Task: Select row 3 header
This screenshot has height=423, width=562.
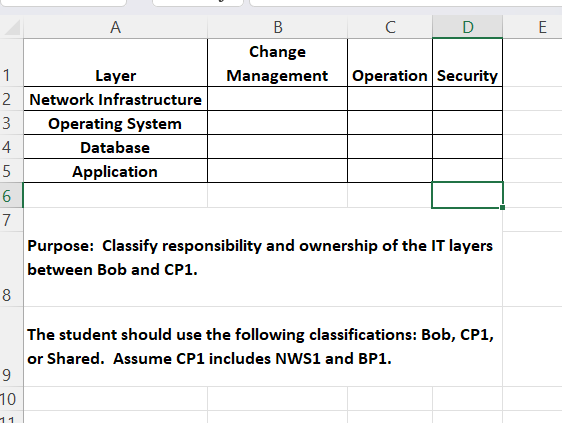Action: (11, 123)
